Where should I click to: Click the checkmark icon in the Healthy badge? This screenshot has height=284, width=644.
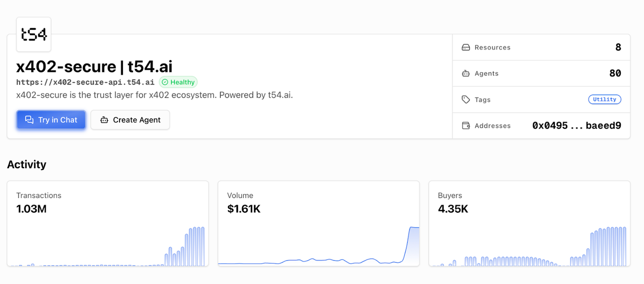pos(165,82)
